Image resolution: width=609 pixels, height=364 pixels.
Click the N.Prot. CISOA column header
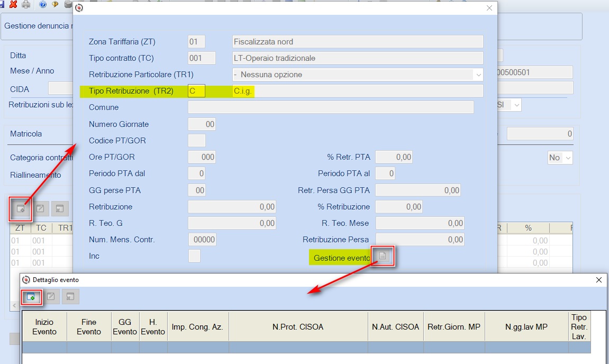[298, 327]
